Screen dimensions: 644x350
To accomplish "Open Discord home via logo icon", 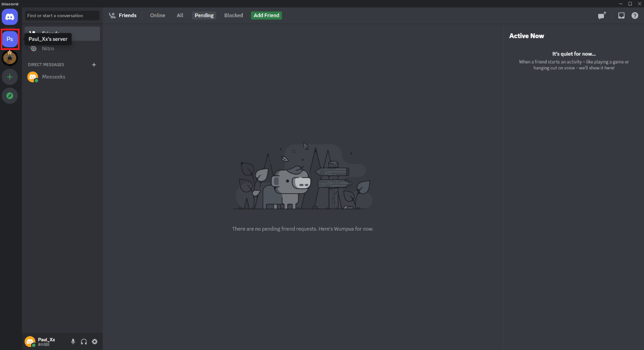I will [x=10, y=17].
